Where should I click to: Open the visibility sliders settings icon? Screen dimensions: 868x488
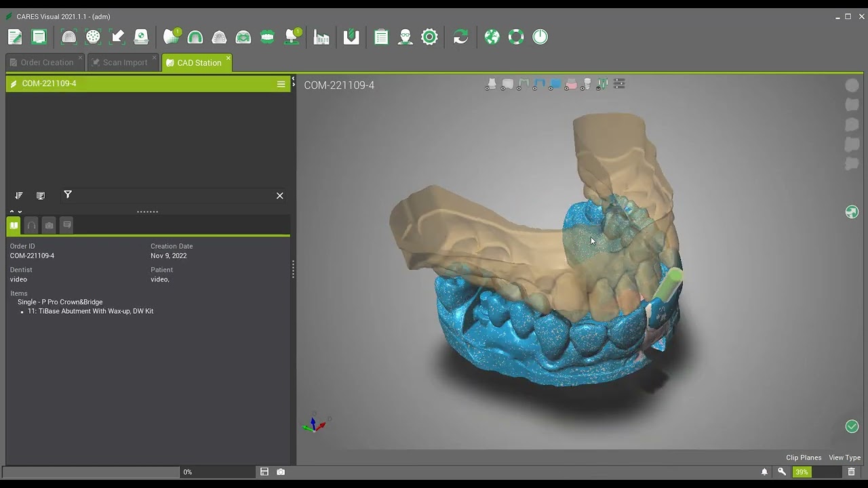click(x=618, y=84)
